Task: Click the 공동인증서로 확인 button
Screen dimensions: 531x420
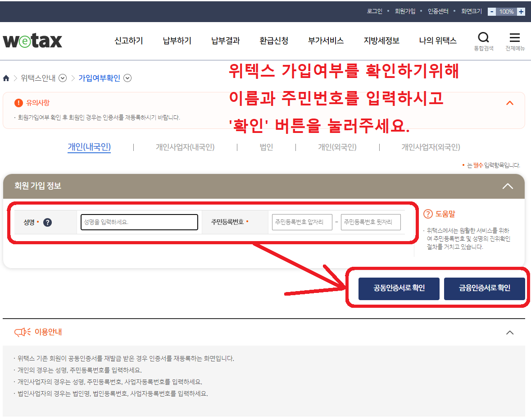Action: pyautogui.click(x=399, y=288)
